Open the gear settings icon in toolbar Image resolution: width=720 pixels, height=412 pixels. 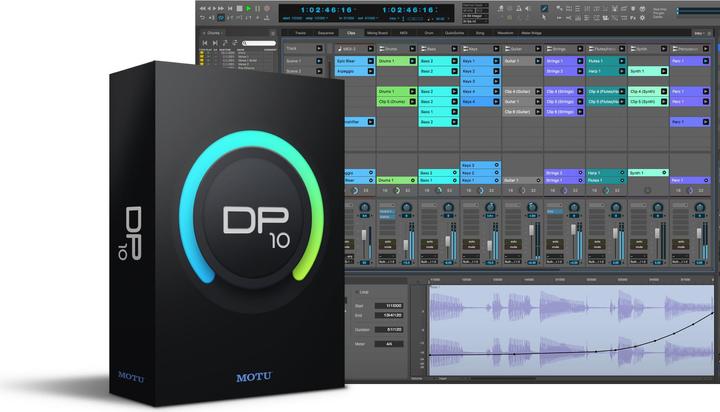642,17
